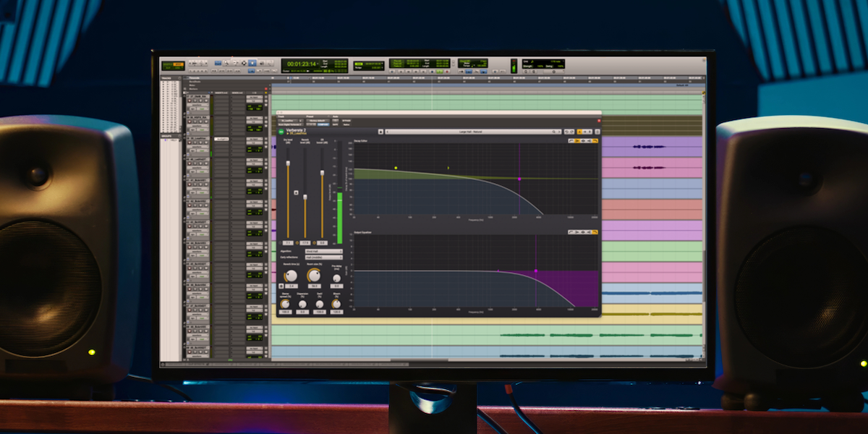Image resolution: width=868 pixels, height=434 pixels.
Task: Click the Native processing button
Action: 346,124
